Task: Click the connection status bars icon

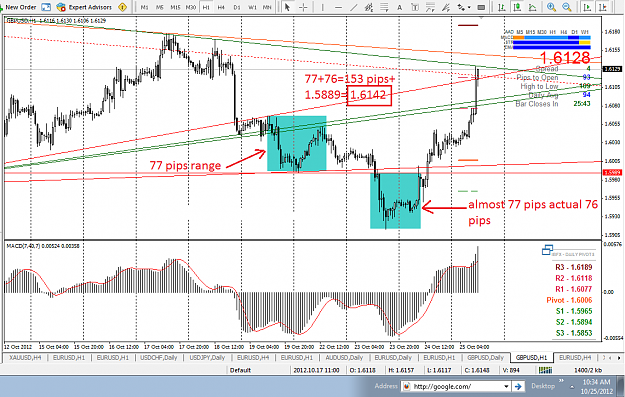Action: (x=546, y=370)
